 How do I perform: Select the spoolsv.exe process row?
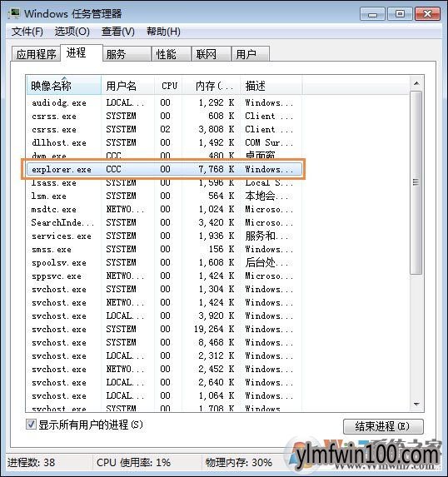pos(164,262)
